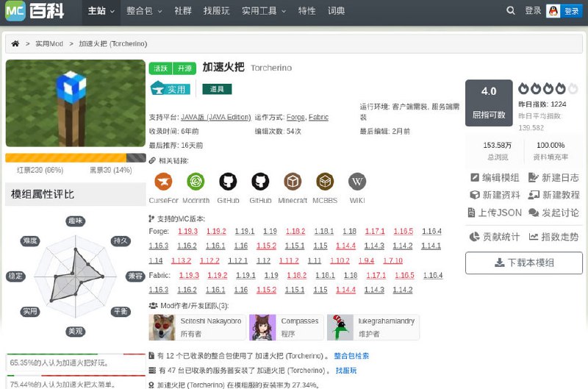Image resolution: width=588 pixels, height=389 pixels.
Task: Select Fabric version 1.19.3
Action: click(x=189, y=275)
